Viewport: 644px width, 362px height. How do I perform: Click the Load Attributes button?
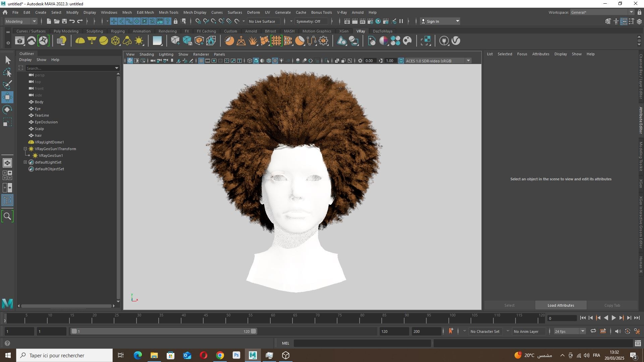pos(561,305)
